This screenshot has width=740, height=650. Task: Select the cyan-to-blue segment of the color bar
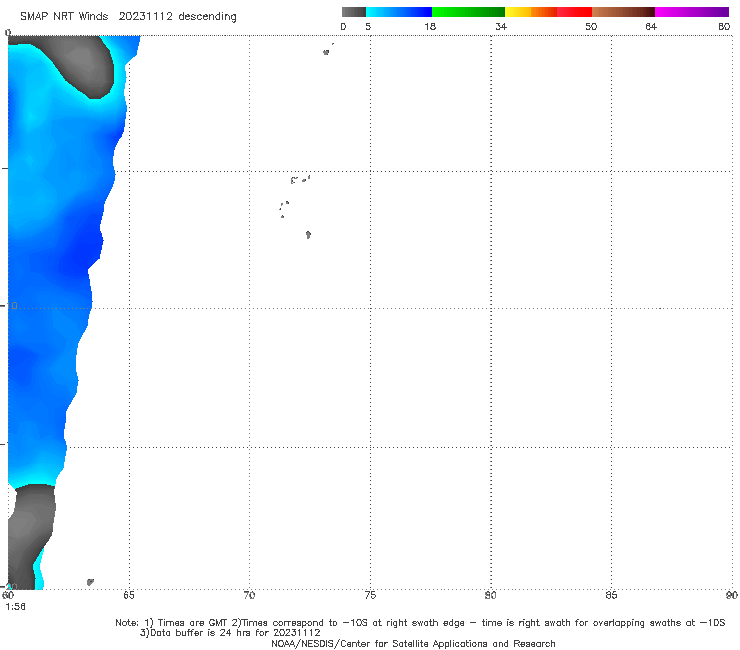point(399,12)
